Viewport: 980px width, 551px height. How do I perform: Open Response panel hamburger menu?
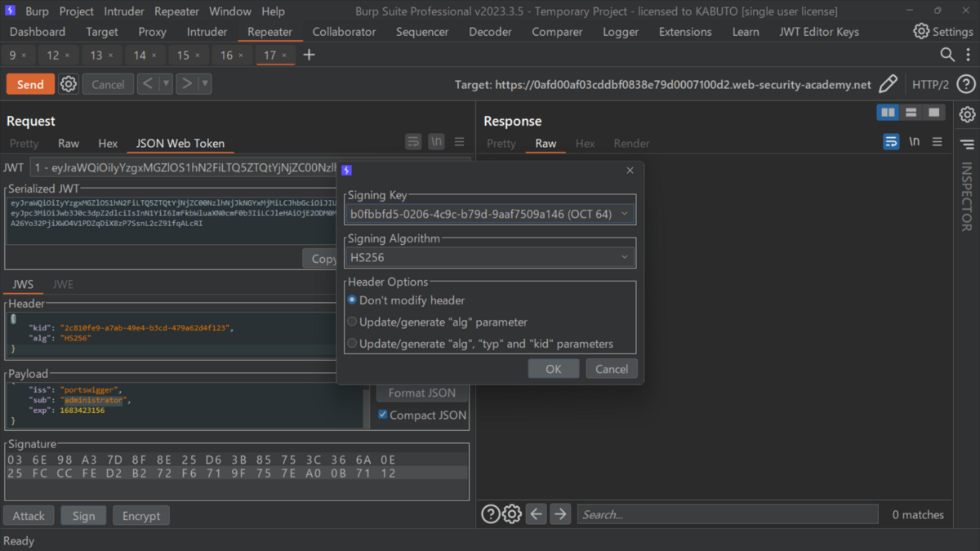point(938,142)
